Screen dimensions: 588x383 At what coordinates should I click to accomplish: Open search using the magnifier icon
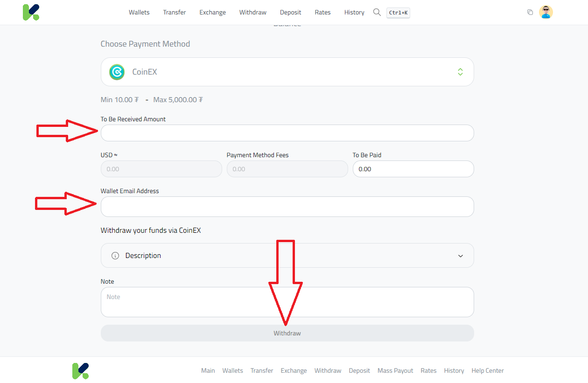point(377,13)
